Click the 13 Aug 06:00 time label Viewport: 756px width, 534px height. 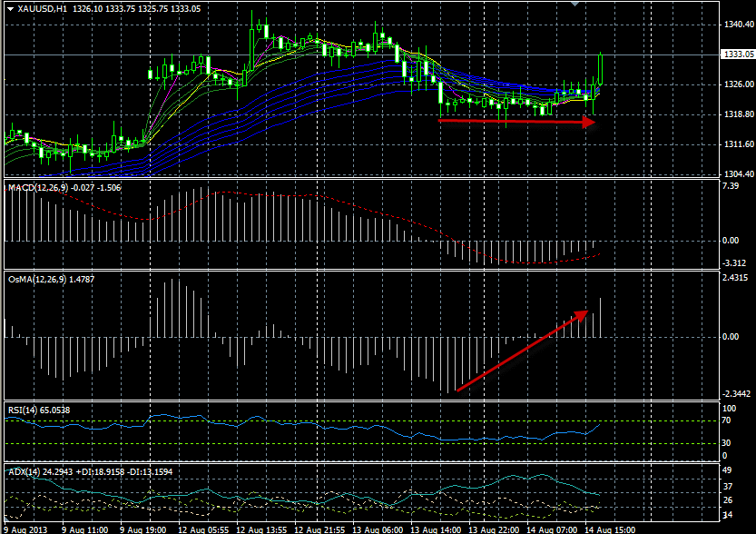[x=378, y=529]
